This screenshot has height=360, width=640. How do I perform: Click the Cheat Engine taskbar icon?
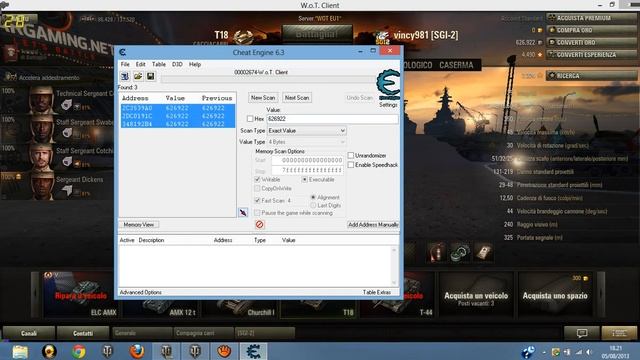click(253, 351)
